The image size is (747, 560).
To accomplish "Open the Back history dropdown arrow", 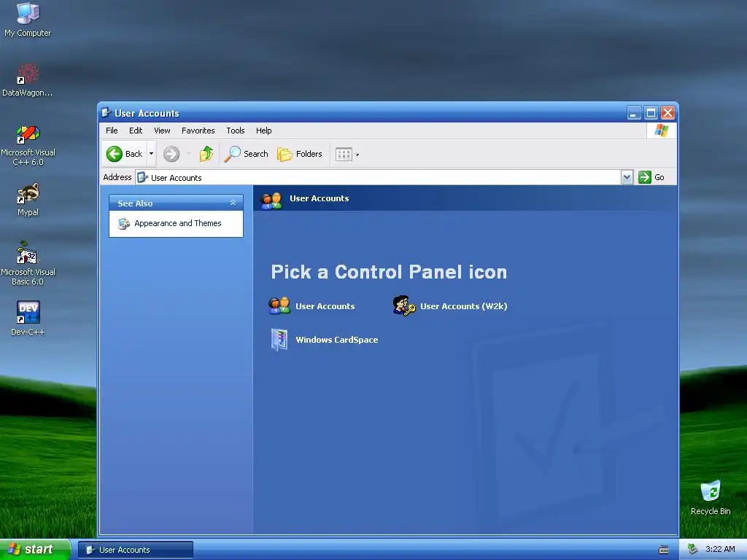I will [x=152, y=154].
